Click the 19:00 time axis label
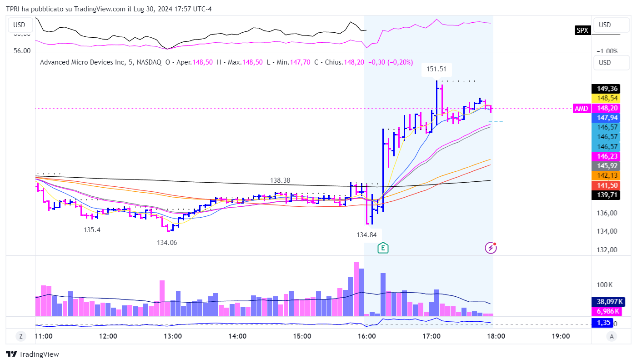The width and height of the screenshot is (637, 364). click(x=561, y=336)
